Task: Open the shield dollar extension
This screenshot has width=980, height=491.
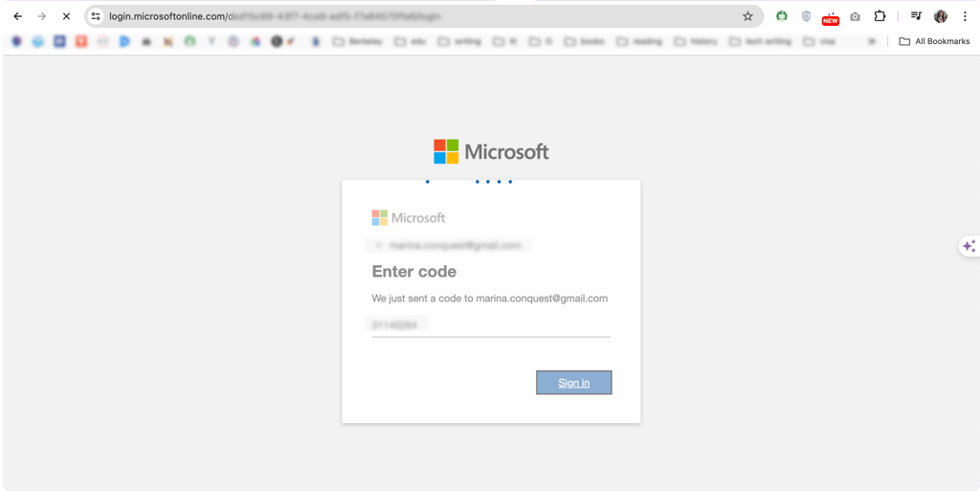Action: pos(806,16)
